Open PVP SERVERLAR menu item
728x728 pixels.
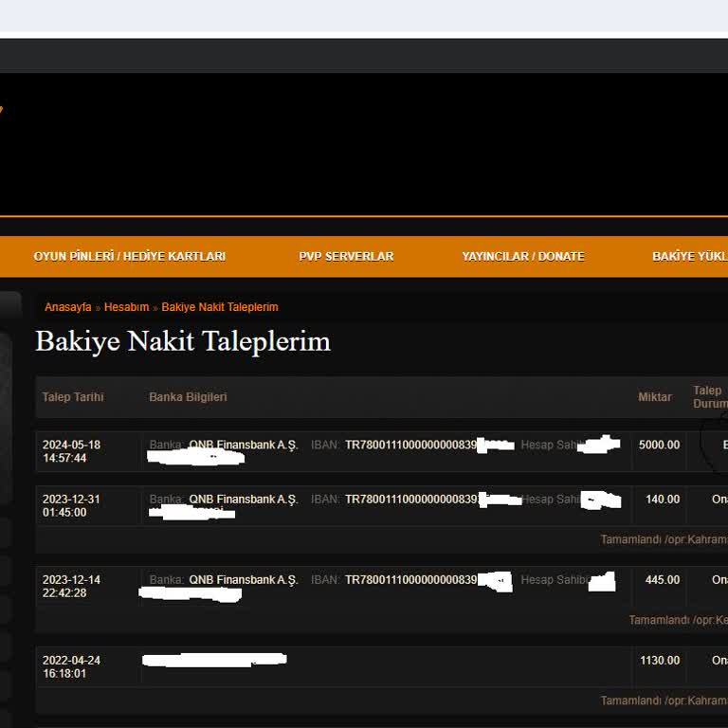(346, 256)
